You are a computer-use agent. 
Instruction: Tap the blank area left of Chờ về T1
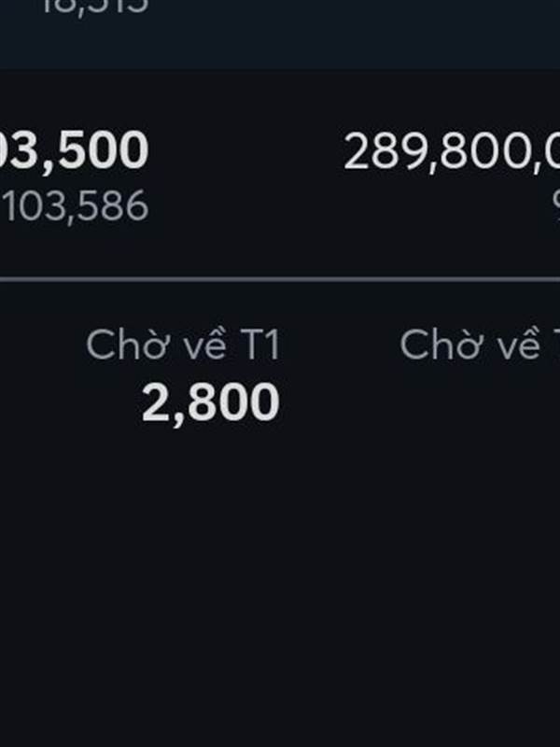tap(37, 347)
